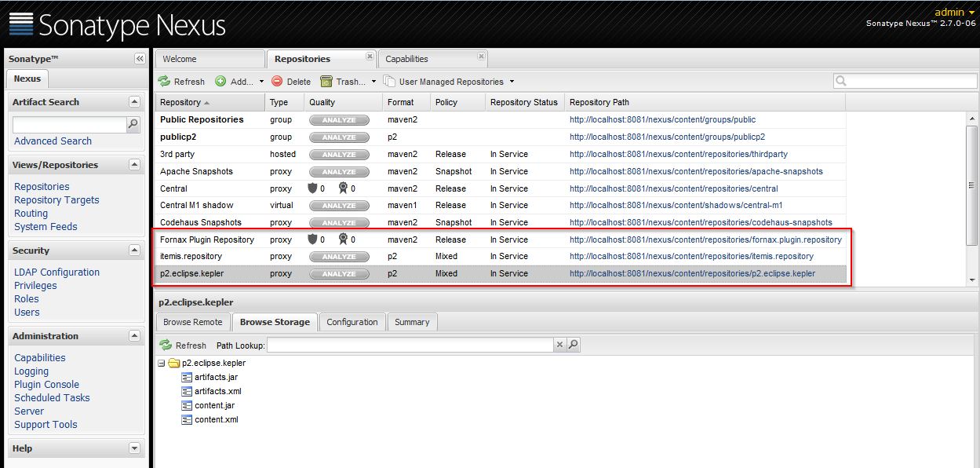
Task: Collapse the Security panel
Action: (x=134, y=250)
